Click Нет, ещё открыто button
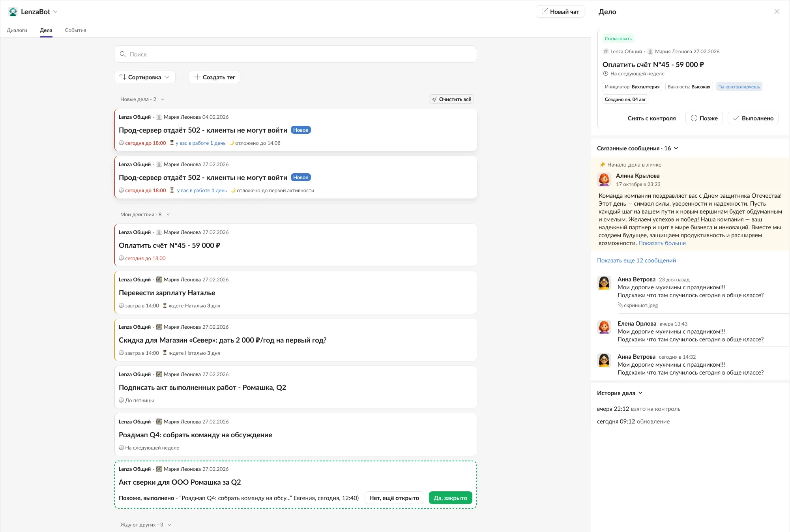The height and width of the screenshot is (532, 790). click(x=394, y=498)
